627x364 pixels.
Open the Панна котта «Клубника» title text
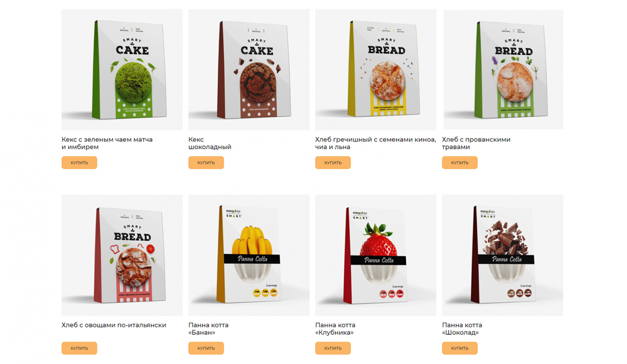[x=335, y=329]
